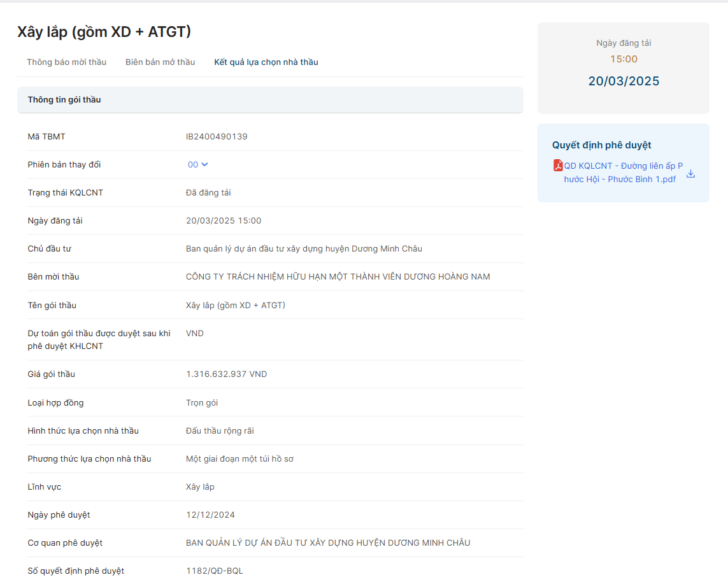
Task: Click the orange 15:00 time in the side card
Action: click(624, 59)
